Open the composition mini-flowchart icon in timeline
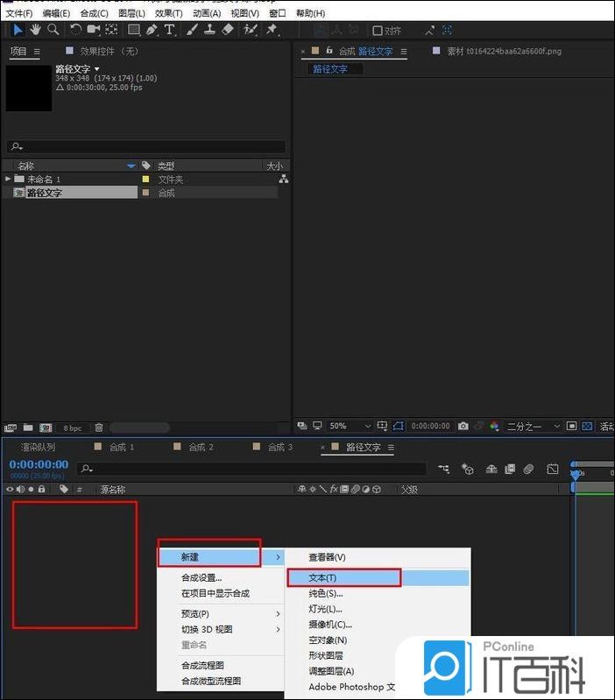Image resolution: width=615 pixels, height=700 pixels. 443,469
